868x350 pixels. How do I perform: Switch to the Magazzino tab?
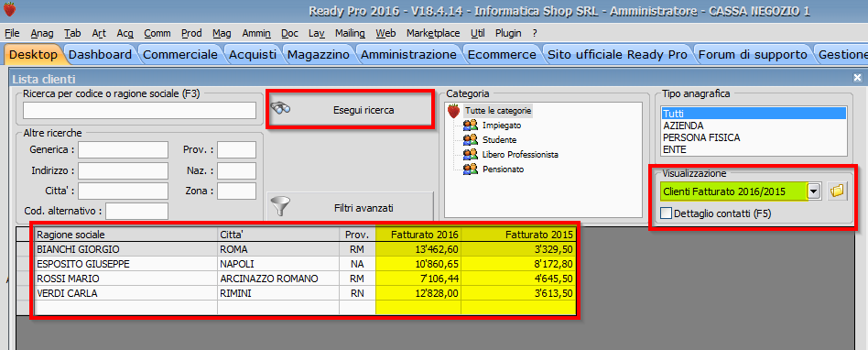[x=319, y=55]
